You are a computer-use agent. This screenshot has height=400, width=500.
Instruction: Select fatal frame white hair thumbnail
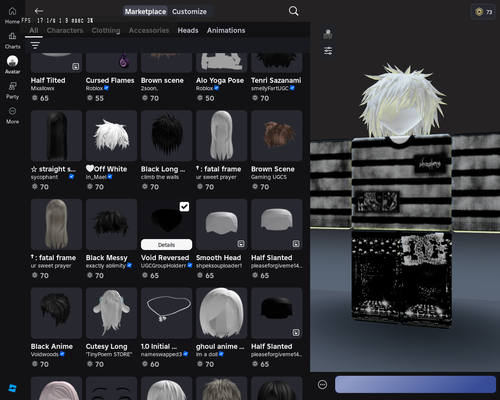221,136
